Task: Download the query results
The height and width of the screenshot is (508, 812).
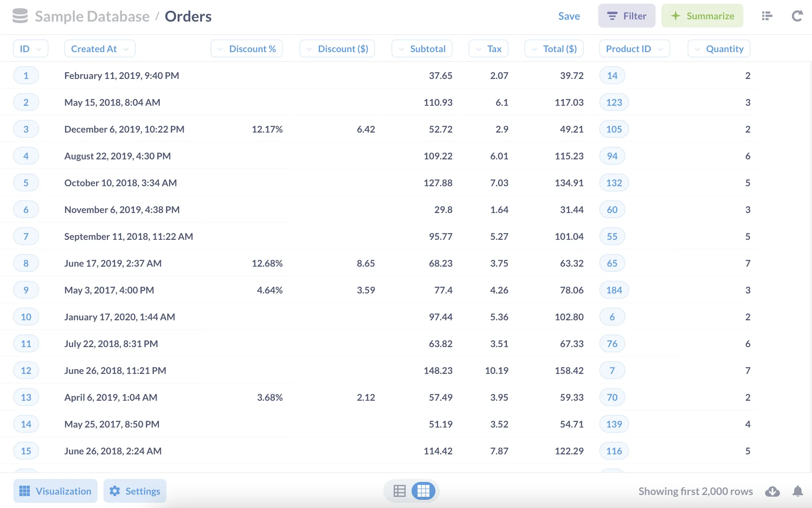Action: [x=772, y=491]
